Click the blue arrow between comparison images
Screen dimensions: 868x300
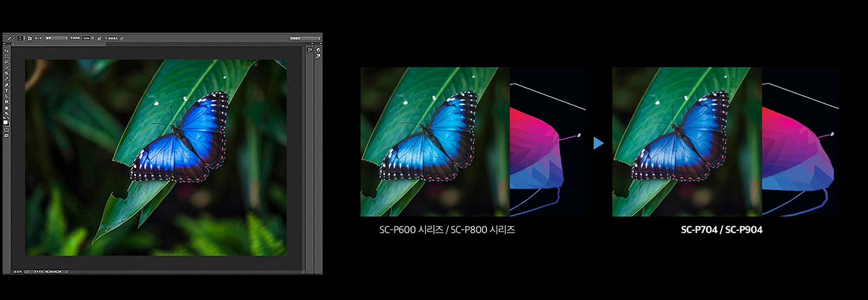pyautogui.click(x=598, y=143)
